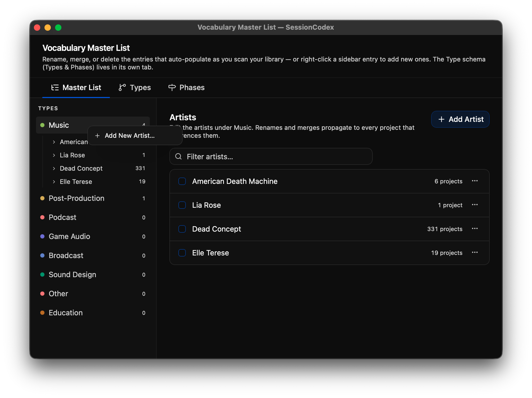
Task: Click the Elle Terese artist name in list
Action: pyautogui.click(x=210, y=253)
